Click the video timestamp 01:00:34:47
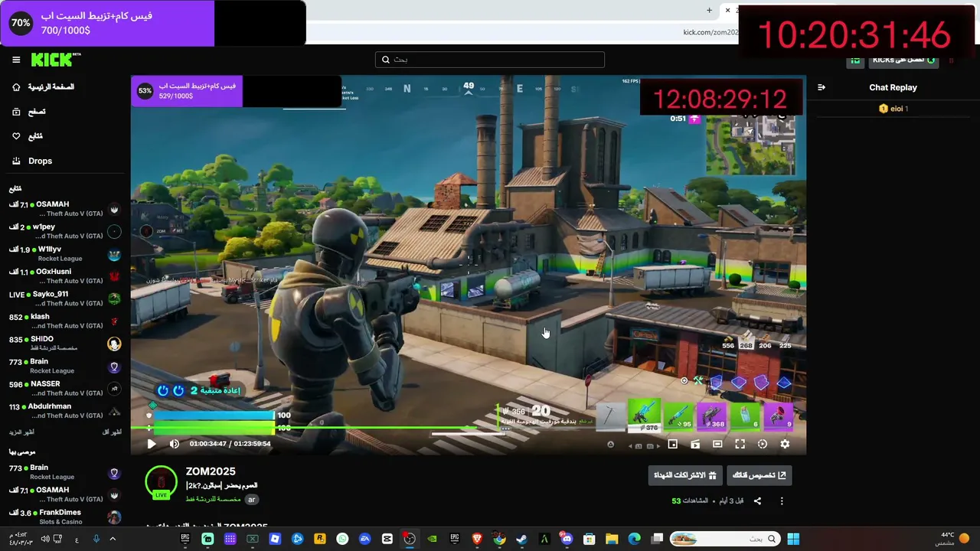980x551 pixels. 208,444
